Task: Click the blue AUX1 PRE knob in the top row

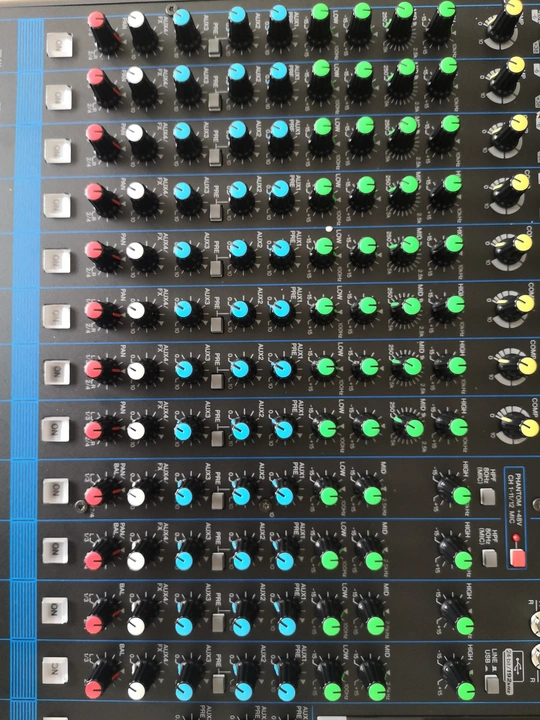Action: pyautogui.click(x=278, y=14)
